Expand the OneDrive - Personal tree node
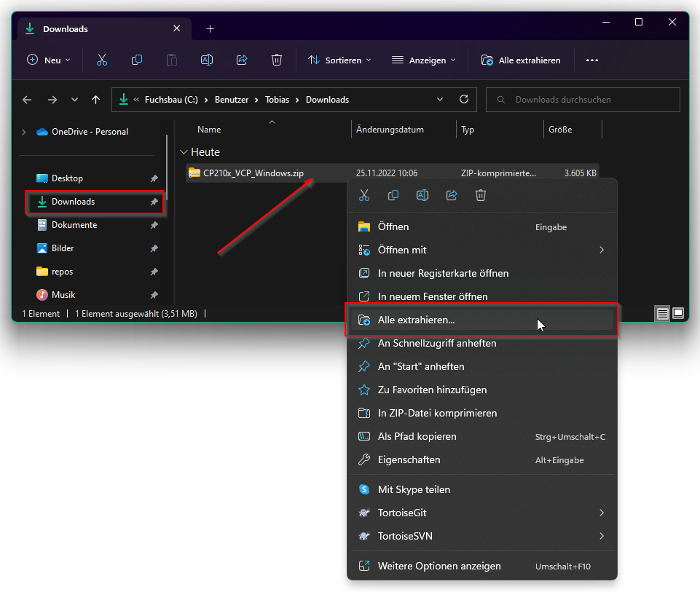 (x=23, y=132)
